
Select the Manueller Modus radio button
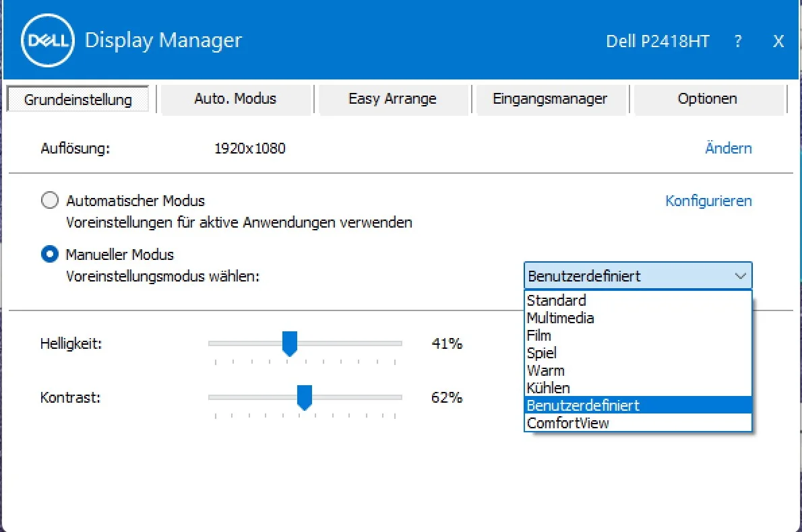[50, 254]
